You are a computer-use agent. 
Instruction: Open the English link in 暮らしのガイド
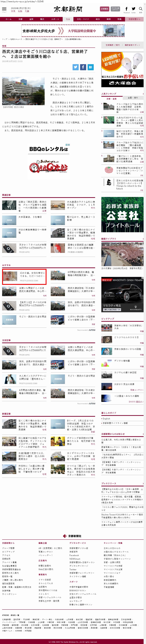106,419
